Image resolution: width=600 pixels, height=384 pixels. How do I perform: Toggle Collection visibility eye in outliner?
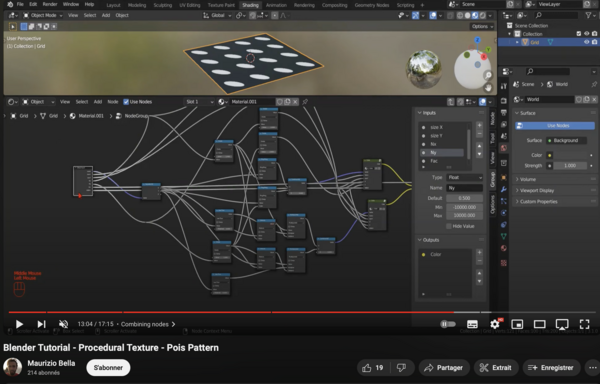[x=586, y=34]
